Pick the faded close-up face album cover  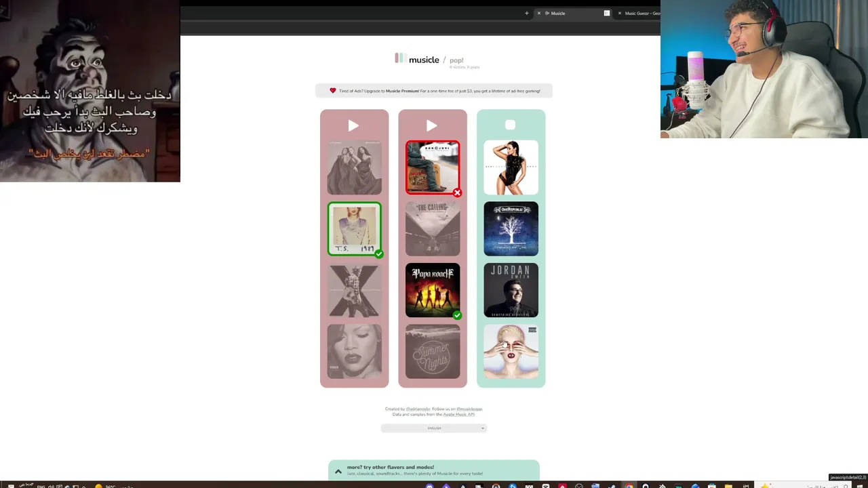(355, 351)
